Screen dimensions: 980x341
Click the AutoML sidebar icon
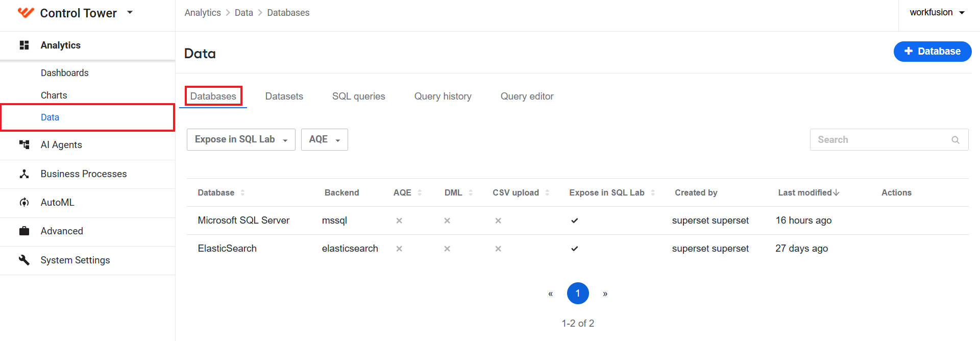[24, 202]
